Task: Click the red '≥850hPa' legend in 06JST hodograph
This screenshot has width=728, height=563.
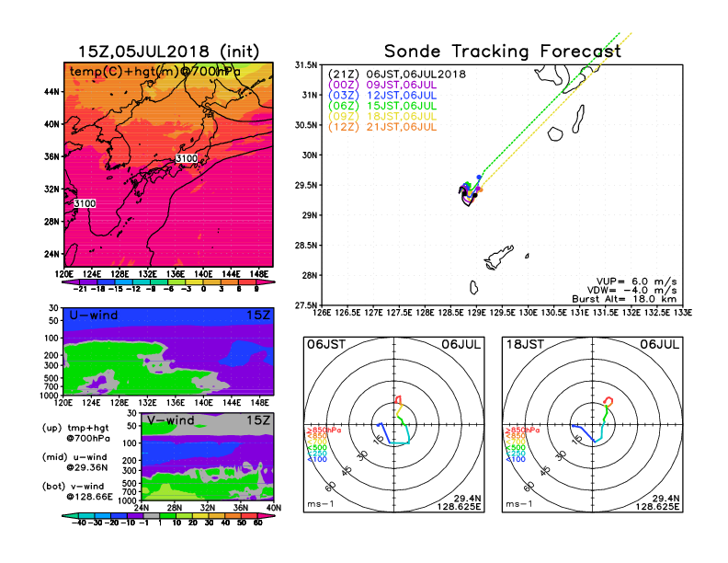Action: (x=324, y=431)
